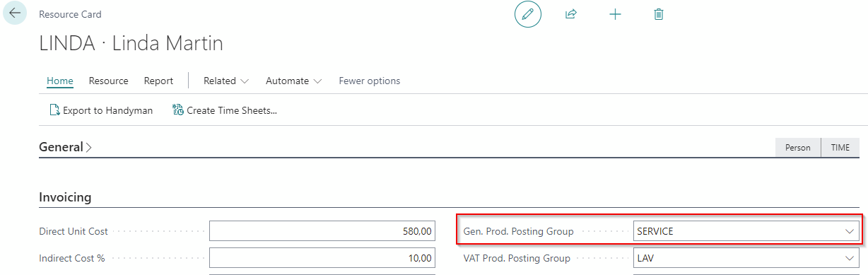Click the Create Time Sheets icon

178,110
